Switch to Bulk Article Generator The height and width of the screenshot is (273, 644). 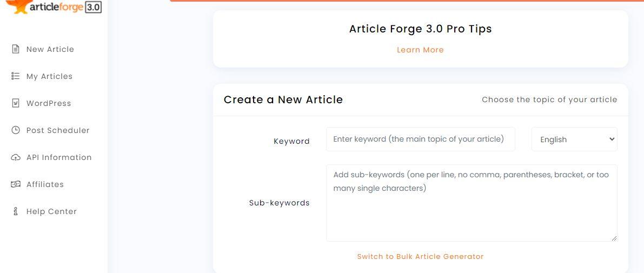click(420, 257)
